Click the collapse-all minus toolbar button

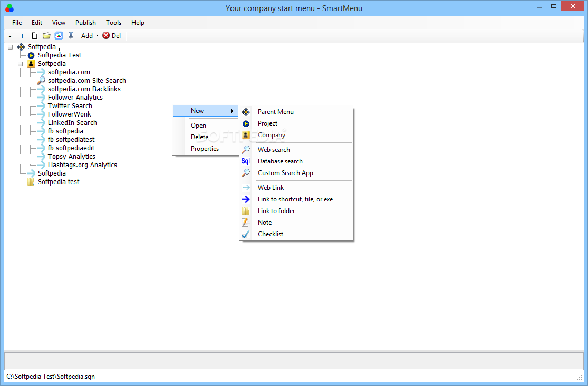click(x=10, y=36)
